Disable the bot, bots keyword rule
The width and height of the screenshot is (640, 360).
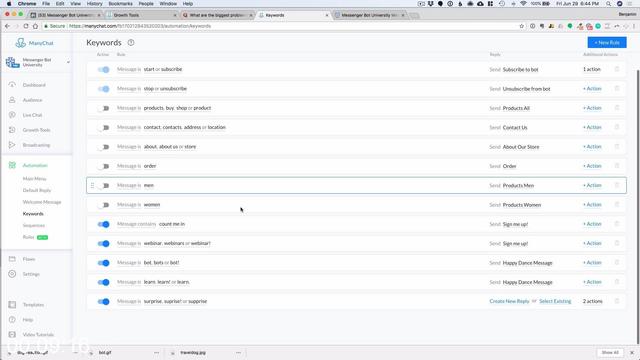103,263
